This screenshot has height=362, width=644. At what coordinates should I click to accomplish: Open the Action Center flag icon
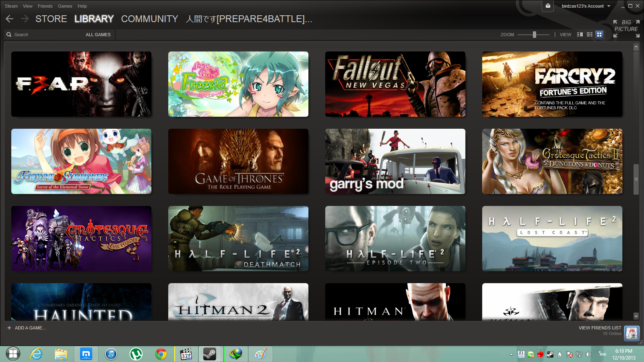[x=569, y=354]
